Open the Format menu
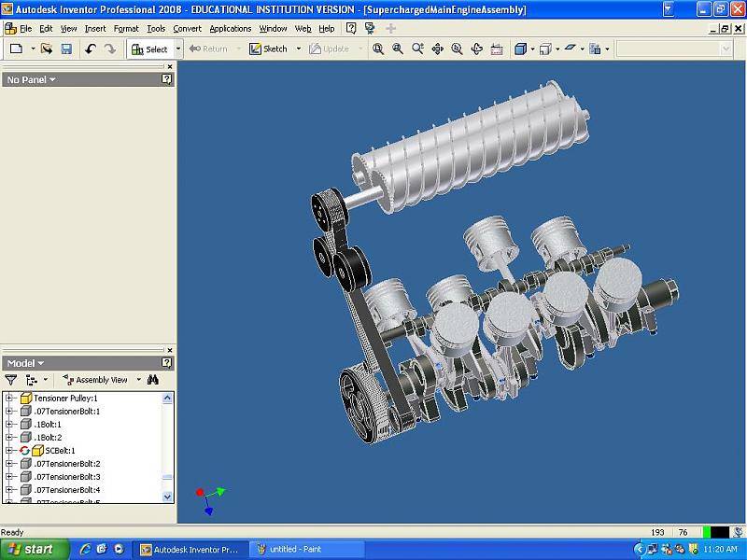The width and height of the screenshot is (747, 560). 126,29
